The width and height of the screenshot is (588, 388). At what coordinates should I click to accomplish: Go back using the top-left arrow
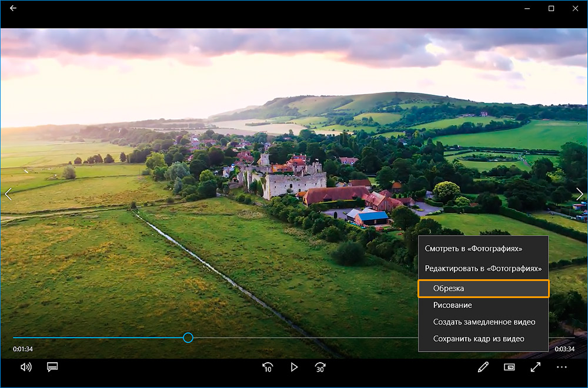(x=14, y=8)
